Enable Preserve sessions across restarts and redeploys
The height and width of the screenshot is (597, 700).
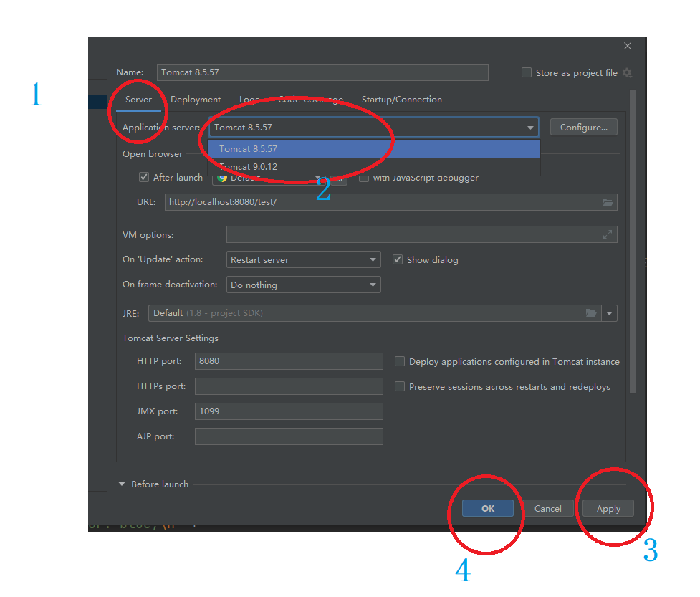click(x=400, y=386)
